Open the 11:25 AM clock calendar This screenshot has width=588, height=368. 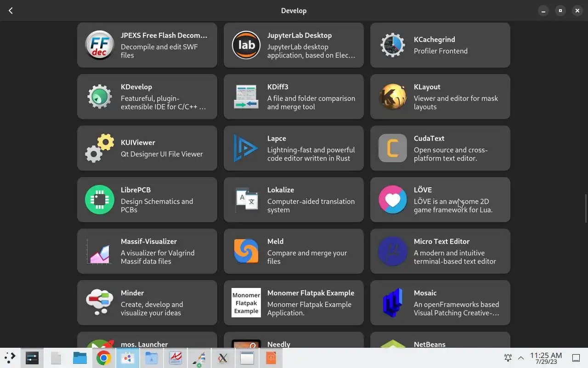tap(546, 358)
